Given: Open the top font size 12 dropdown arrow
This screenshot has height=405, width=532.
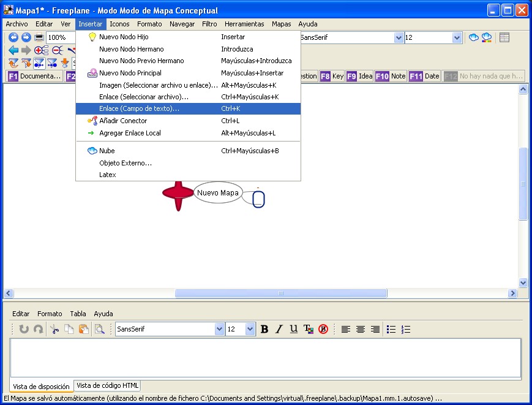Looking at the screenshot, I should 457,37.
